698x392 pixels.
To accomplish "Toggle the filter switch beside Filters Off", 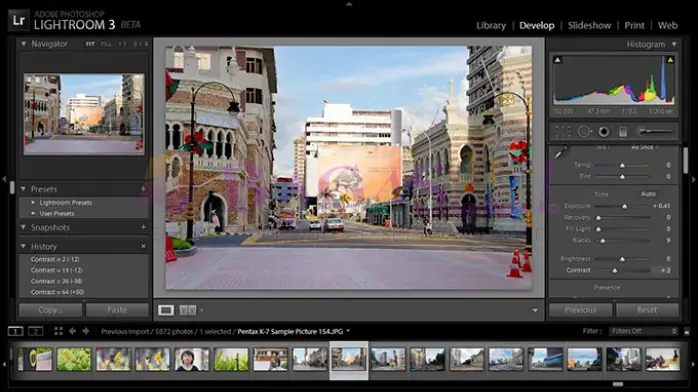I will (x=687, y=331).
